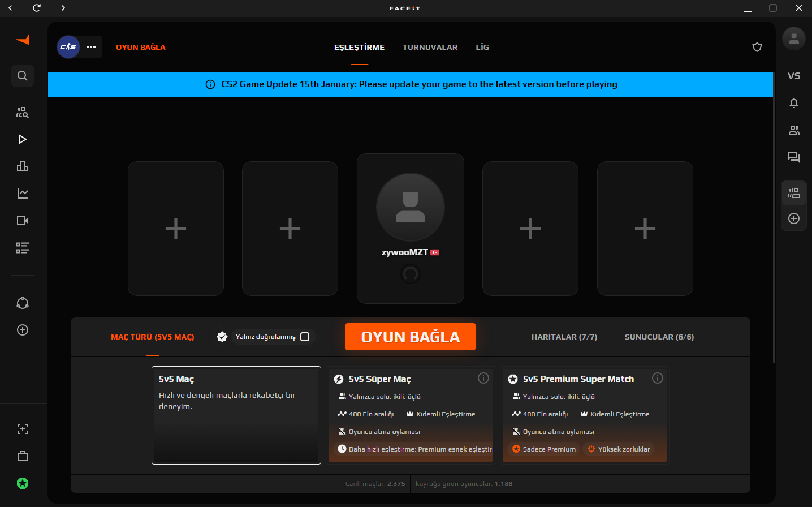Click the capture frame icon in left sidebar
This screenshot has height=507, width=812.
[x=23, y=429]
